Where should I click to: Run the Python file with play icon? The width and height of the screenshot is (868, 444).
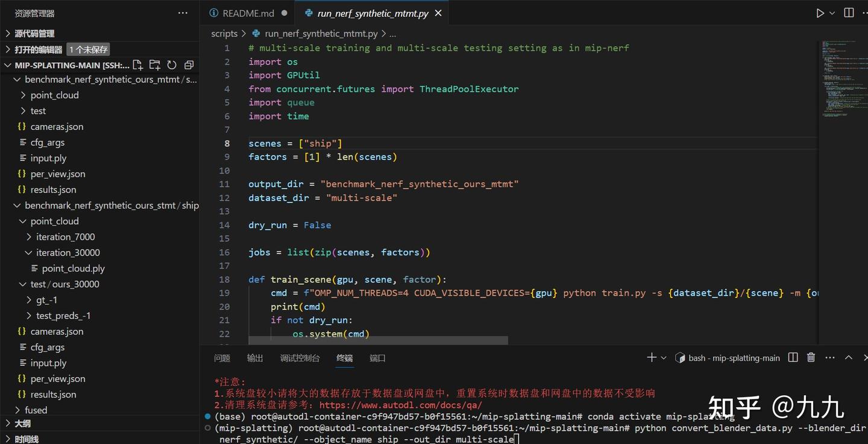820,13
